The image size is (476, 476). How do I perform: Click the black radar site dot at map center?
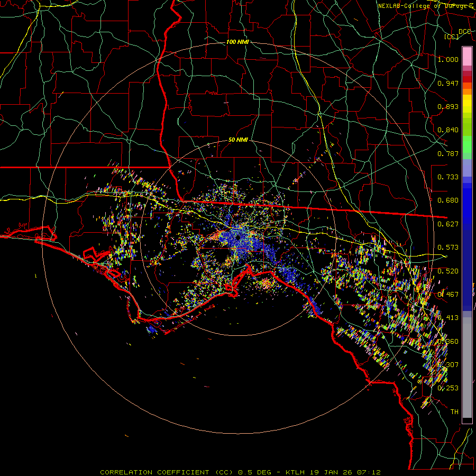pos(239,237)
